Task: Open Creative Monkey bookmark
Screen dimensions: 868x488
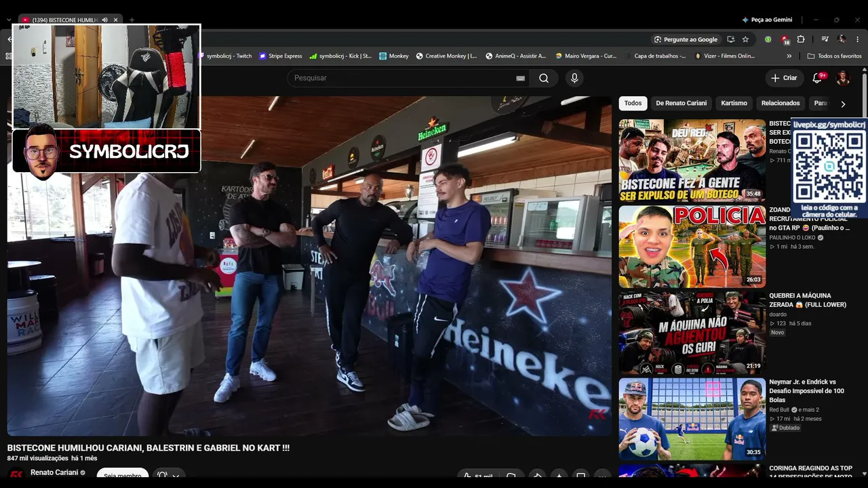Action: point(446,56)
